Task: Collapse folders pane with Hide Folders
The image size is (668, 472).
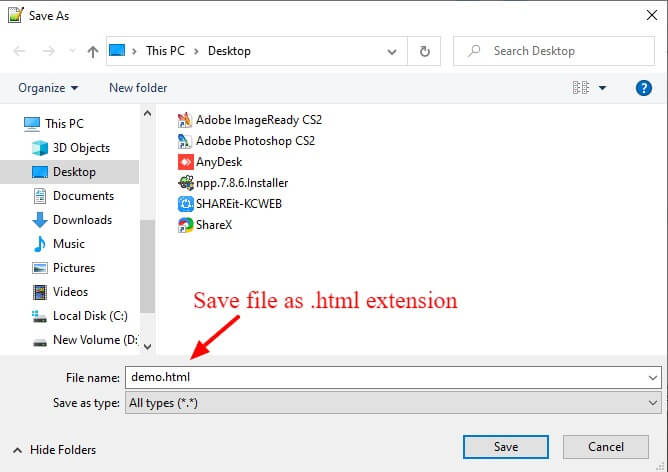Action: (x=54, y=450)
